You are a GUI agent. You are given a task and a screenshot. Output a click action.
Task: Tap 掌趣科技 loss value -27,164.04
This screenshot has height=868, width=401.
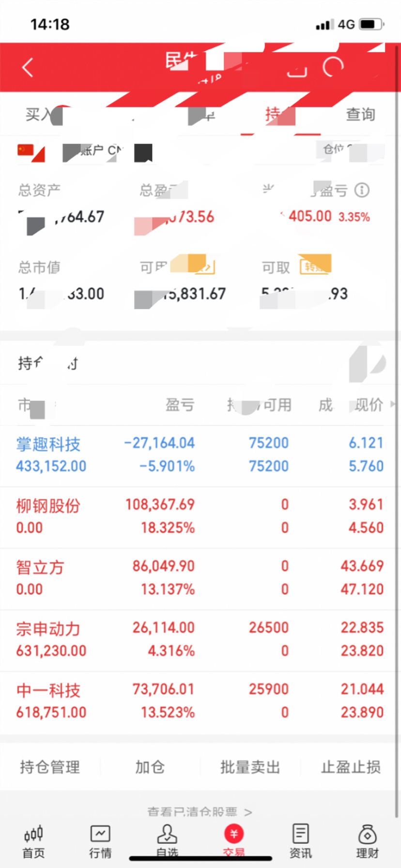click(159, 443)
